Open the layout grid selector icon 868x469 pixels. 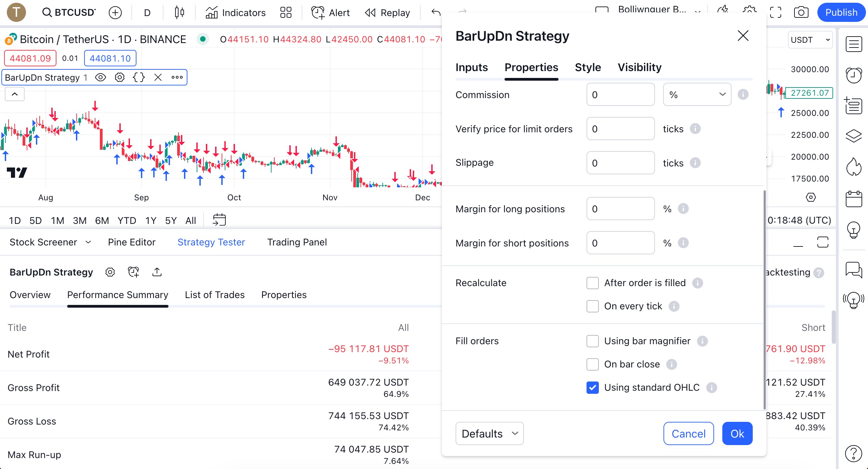click(x=286, y=13)
